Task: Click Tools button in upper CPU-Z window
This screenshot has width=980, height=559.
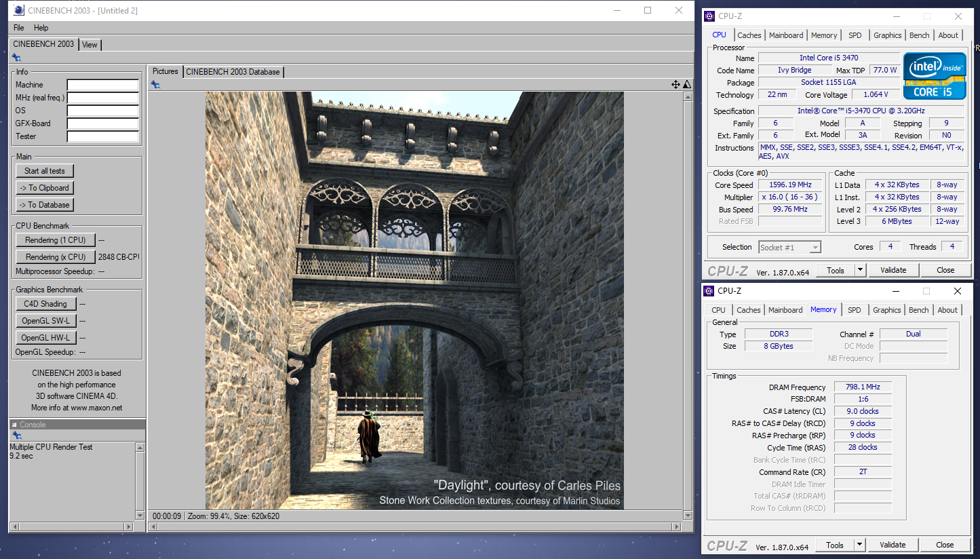Action: tap(836, 270)
